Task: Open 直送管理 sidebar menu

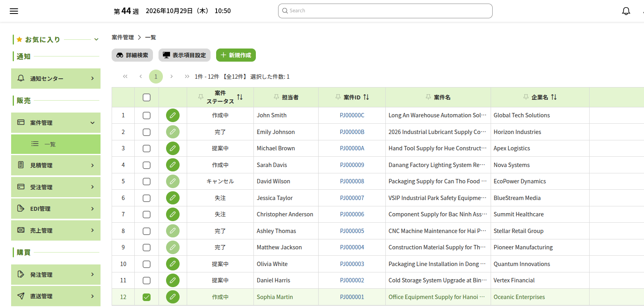Action: coord(56,296)
